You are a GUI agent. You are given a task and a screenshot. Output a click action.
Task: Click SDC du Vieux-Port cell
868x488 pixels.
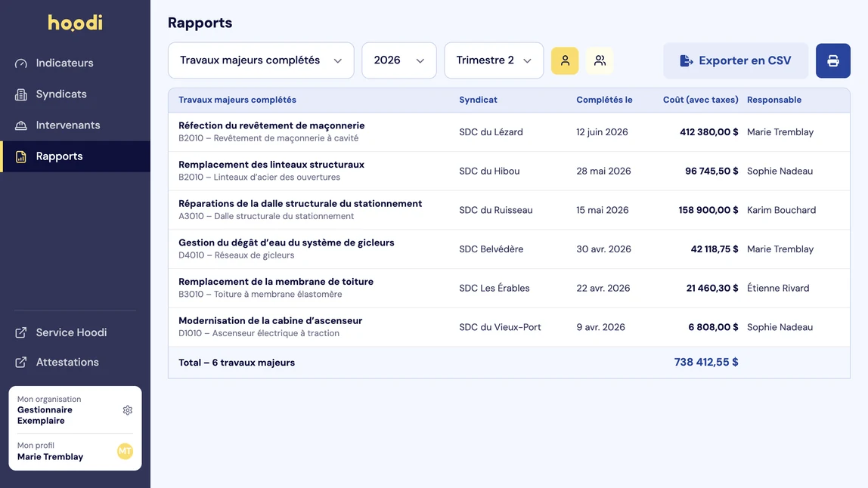click(499, 327)
